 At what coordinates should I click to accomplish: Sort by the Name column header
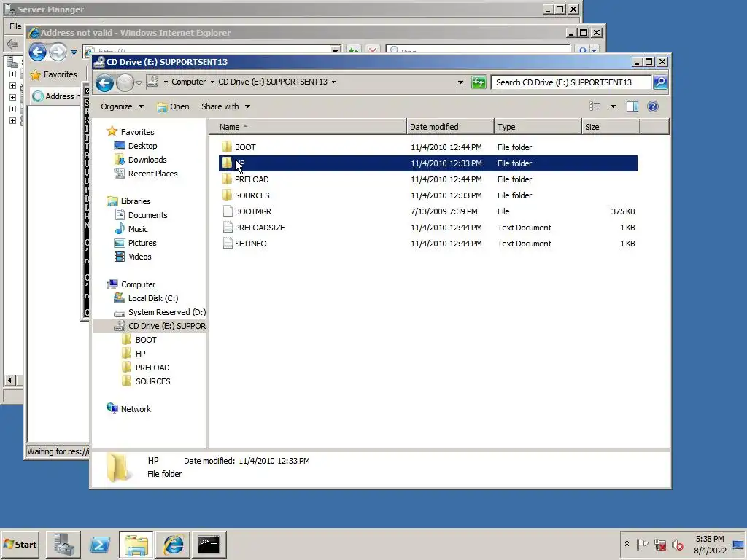pos(308,127)
